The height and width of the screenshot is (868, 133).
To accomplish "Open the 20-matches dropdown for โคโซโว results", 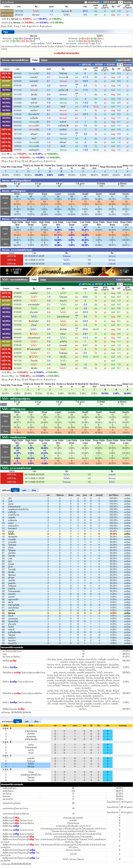I will [120, 284].
